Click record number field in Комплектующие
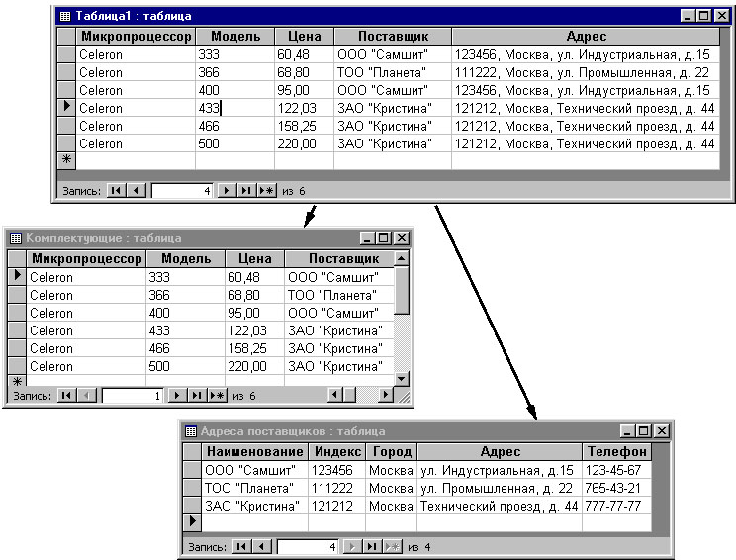736x560 pixels. click(133, 395)
